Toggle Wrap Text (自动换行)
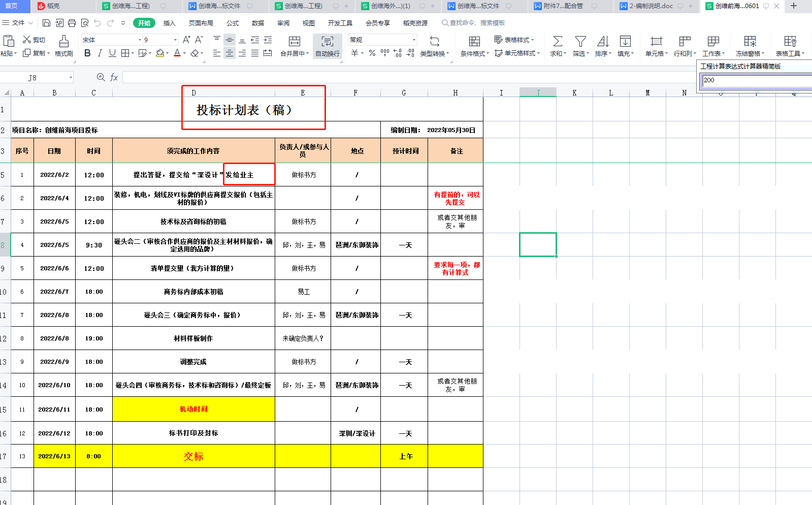Image resolution: width=812 pixels, height=505 pixels. [328, 46]
